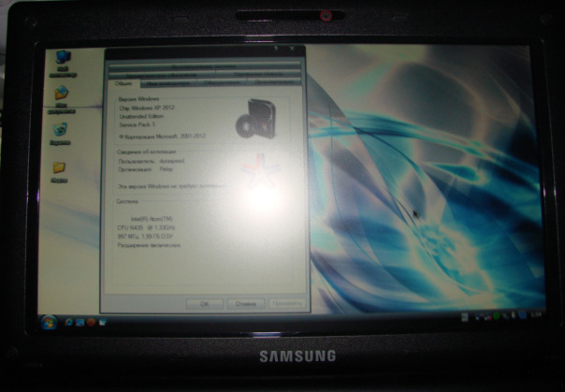Screen dimensions: 565x392
Task: Click the star-shaped OEM logo image
Action: [260, 171]
